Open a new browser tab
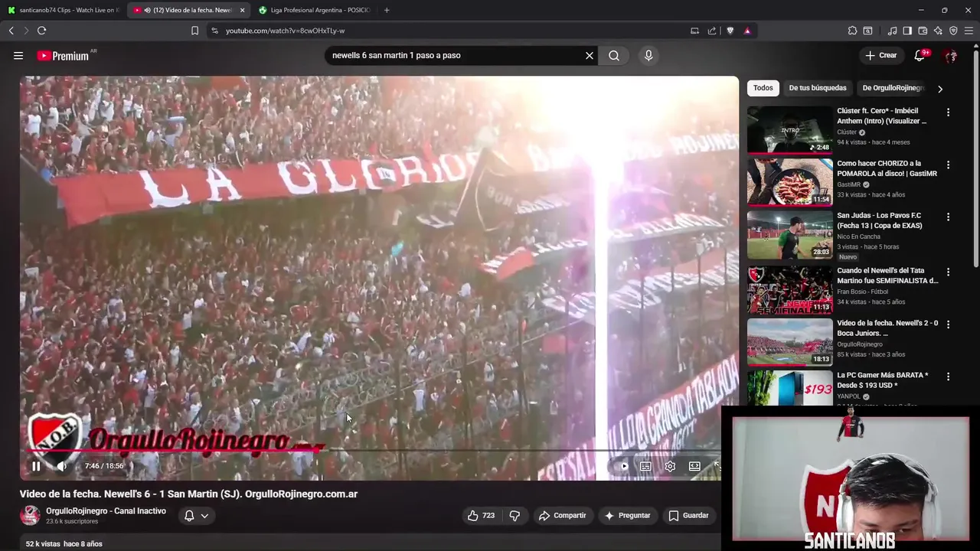 [387, 10]
